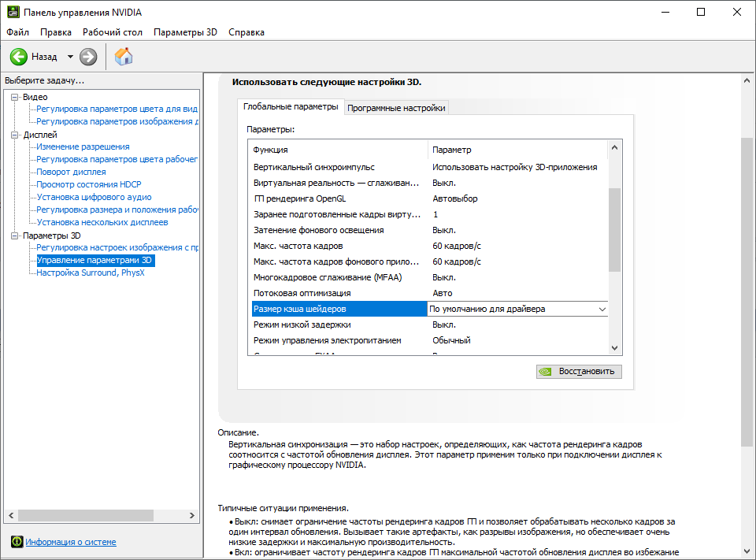This screenshot has height=560, width=756.
Task: Select the Глобальные параметры tab
Action: pyautogui.click(x=291, y=106)
